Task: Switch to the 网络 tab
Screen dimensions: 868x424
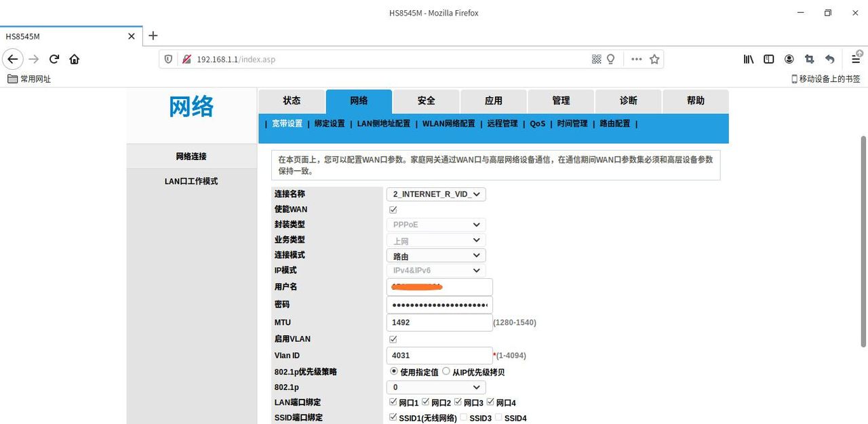Action: (x=359, y=101)
